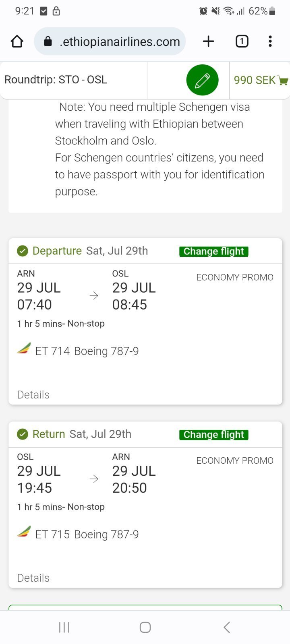Tap the Android back navigation button

click(227, 627)
